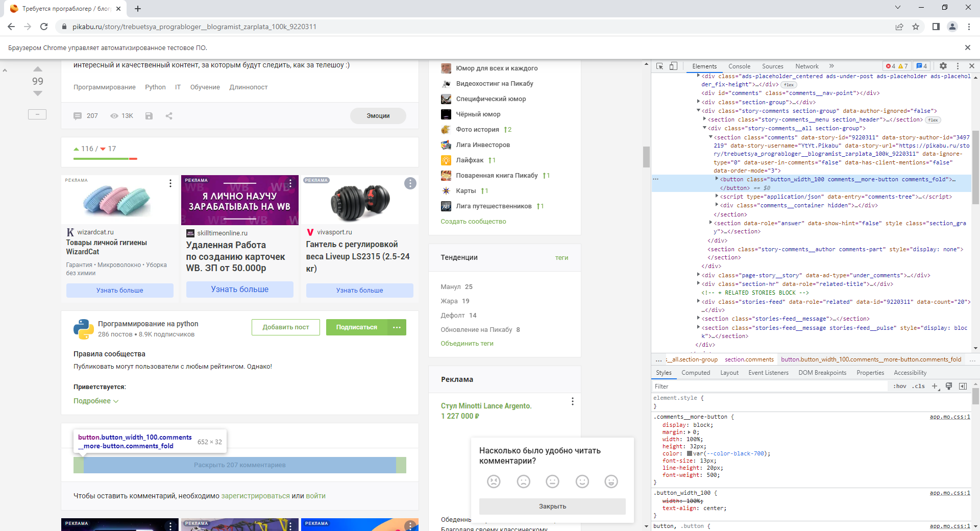Viewport: 980px width, 531px height.
Task: Toggle the :hov element state button
Action: pyautogui.click(x=900, y=386)
